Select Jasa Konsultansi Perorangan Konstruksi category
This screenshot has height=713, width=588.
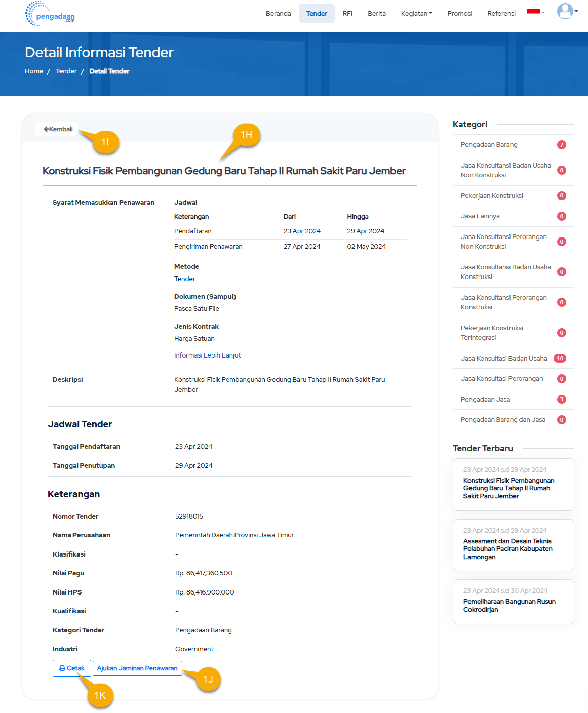click(x=514, y=302)
